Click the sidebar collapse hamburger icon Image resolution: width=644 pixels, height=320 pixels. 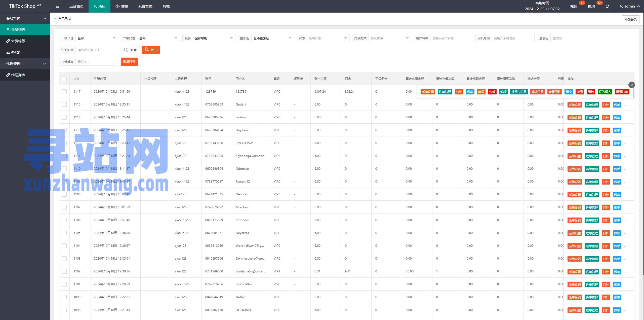(57, 6)
